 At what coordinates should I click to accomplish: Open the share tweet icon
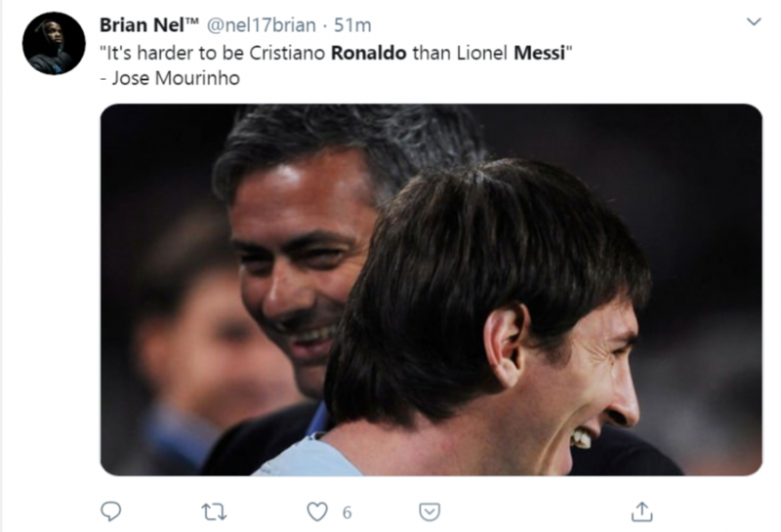[641, 511]
